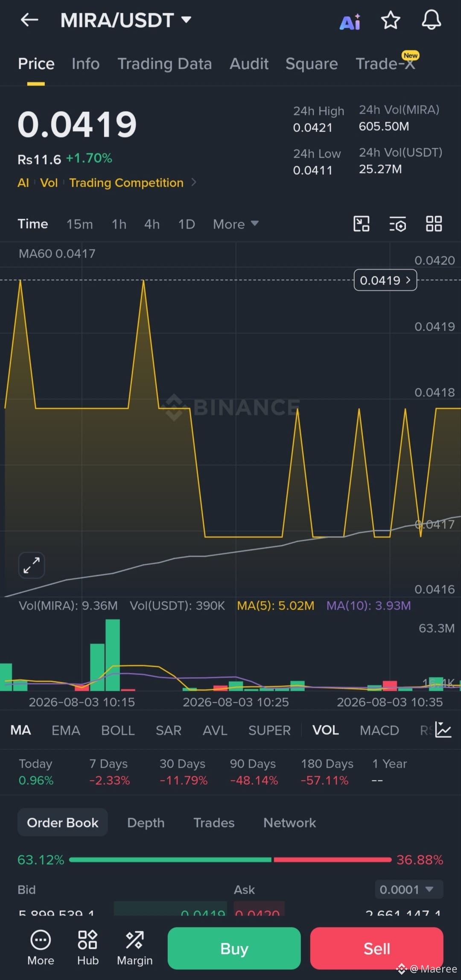Switch to the Info tab
461x980 pixels.
pyautogui.click(x=85, y=64)
